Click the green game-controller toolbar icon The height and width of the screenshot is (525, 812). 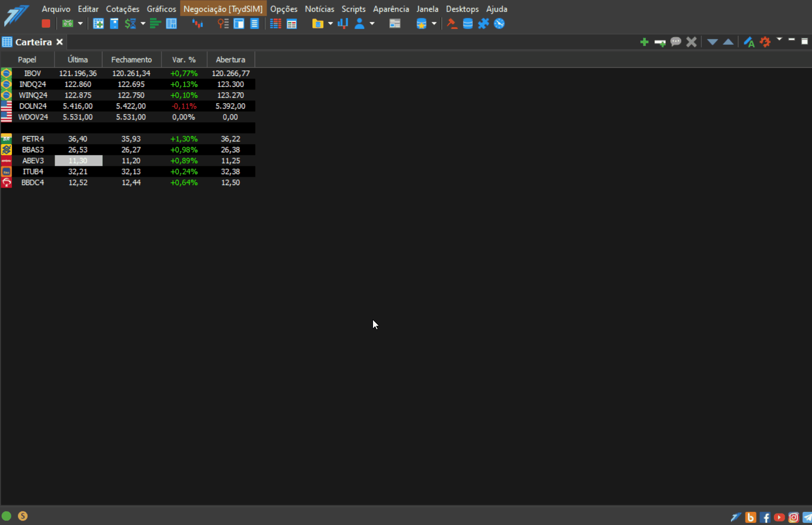pos(68,23)
